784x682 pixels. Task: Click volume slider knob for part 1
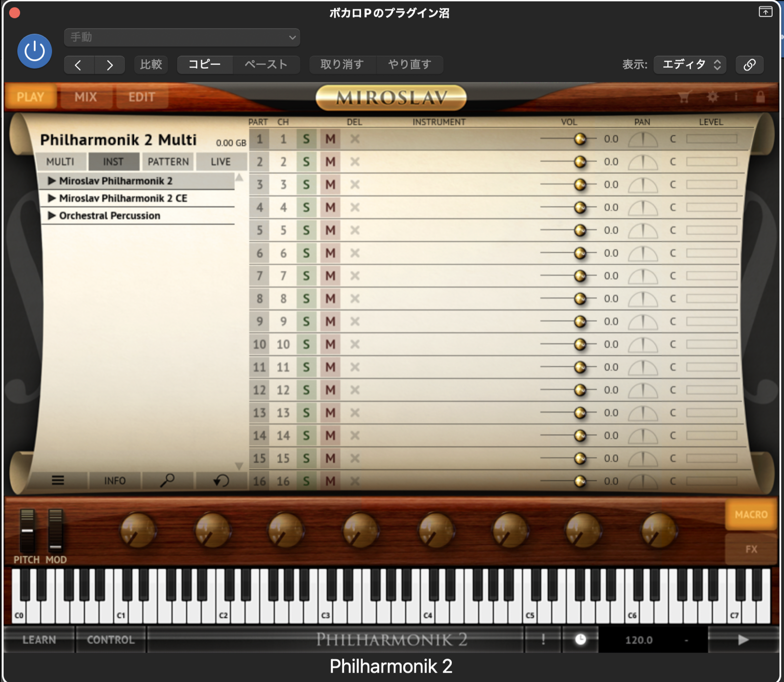[580, 139]
